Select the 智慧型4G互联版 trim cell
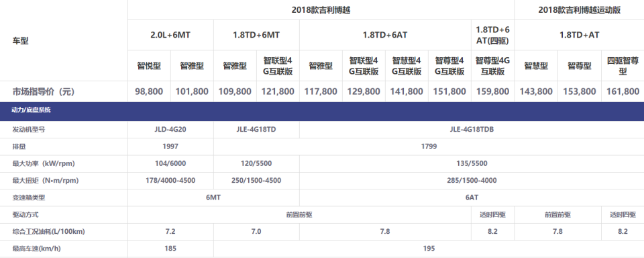The height and width of the screenshot is (258, 644). coord(407,66)
